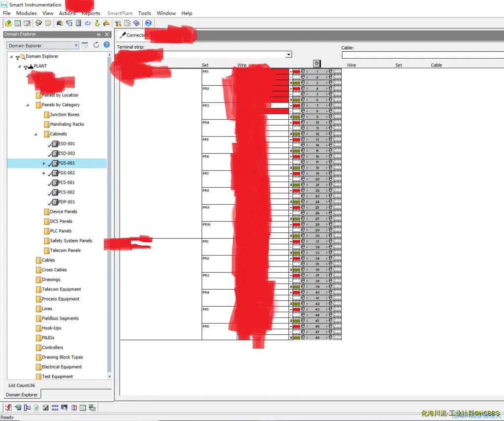Screen dimensions: 504x421
Task: Collapse the Panels by Category node
Action: 28,105
